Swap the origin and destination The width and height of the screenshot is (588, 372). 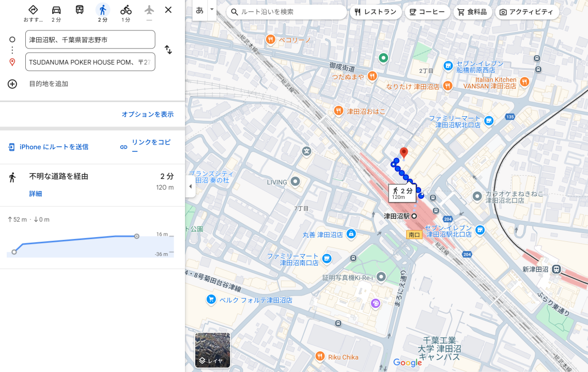(168, 50)
